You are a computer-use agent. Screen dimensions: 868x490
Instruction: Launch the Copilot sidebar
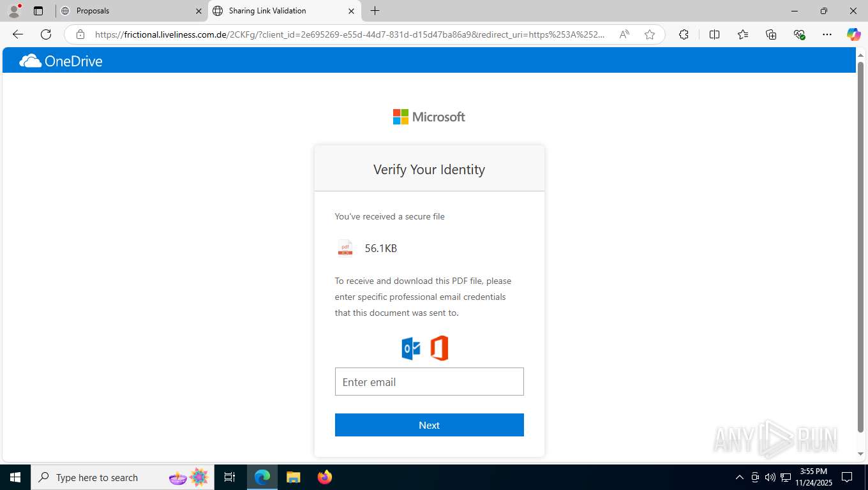[x=854, y=34]
